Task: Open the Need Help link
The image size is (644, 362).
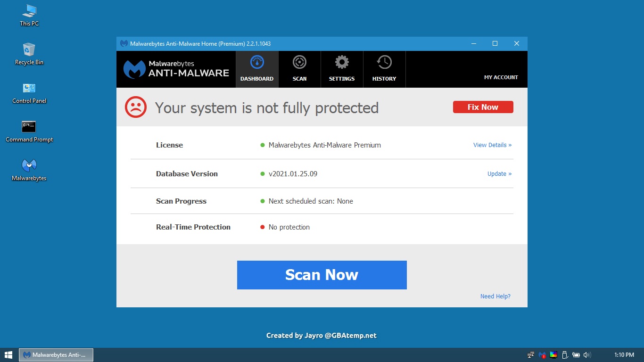Action: click(x=495, y=296)
